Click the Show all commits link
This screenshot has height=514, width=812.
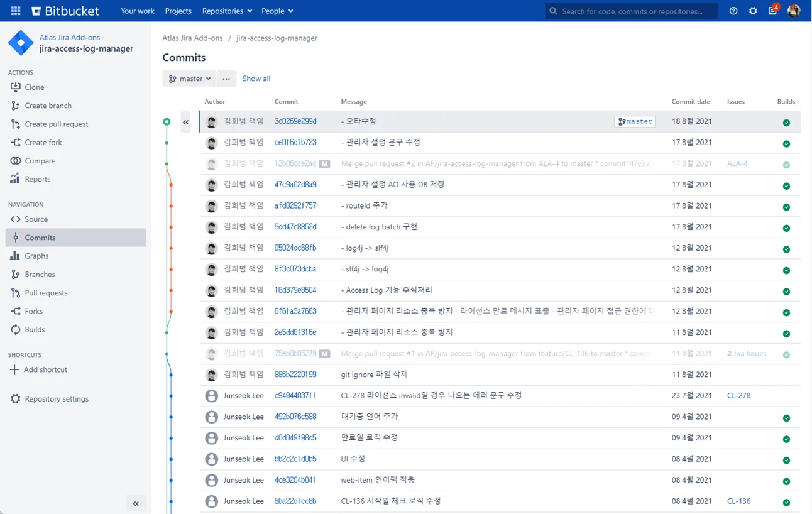256,78
